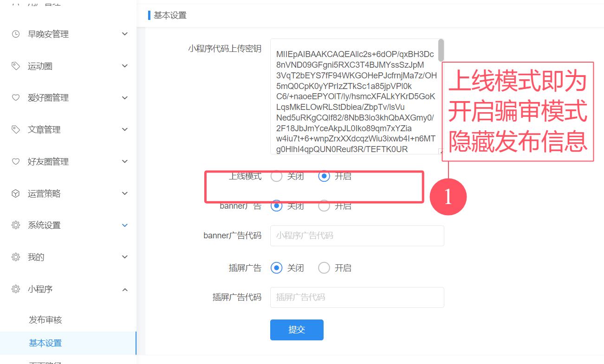The image size is (604, 364).
Task: Open 文章管理 menu
Action: click(68, 129)
